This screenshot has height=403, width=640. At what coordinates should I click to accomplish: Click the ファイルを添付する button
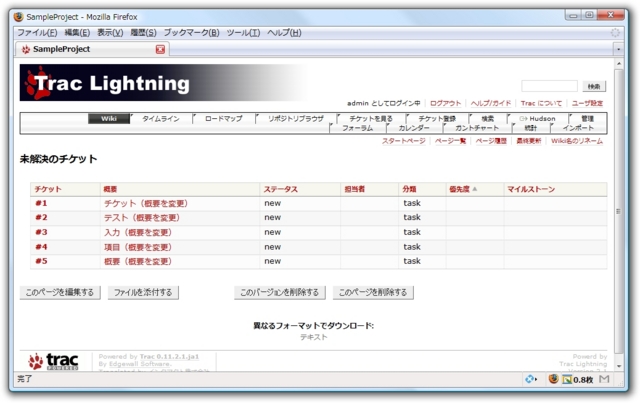point(143,292)
